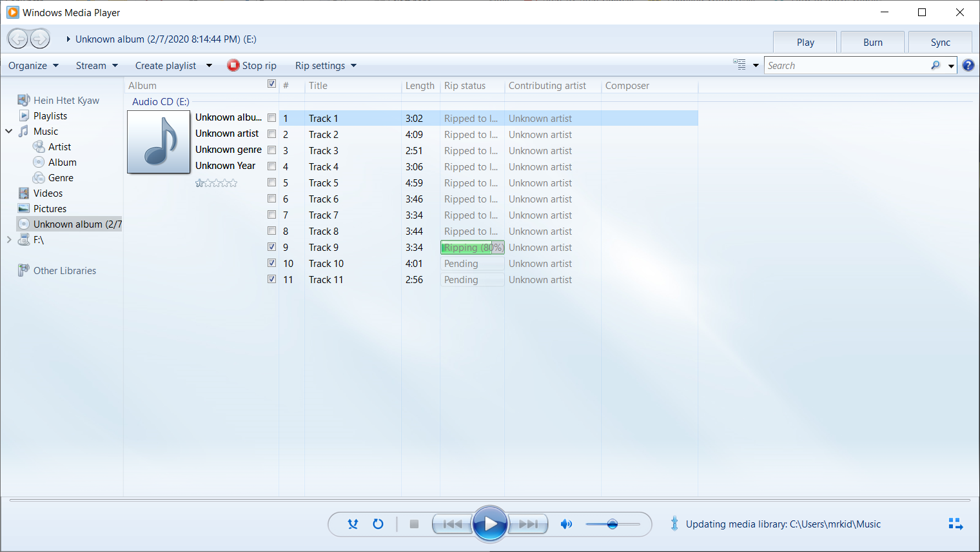Select the F:\ drive entry
980x552 pixels.
pos(39,240)
